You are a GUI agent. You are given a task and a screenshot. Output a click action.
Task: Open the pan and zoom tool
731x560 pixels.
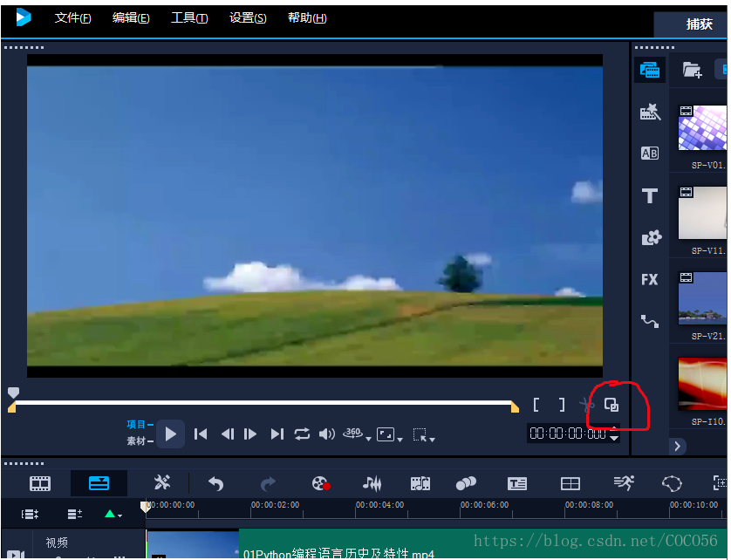721,482
